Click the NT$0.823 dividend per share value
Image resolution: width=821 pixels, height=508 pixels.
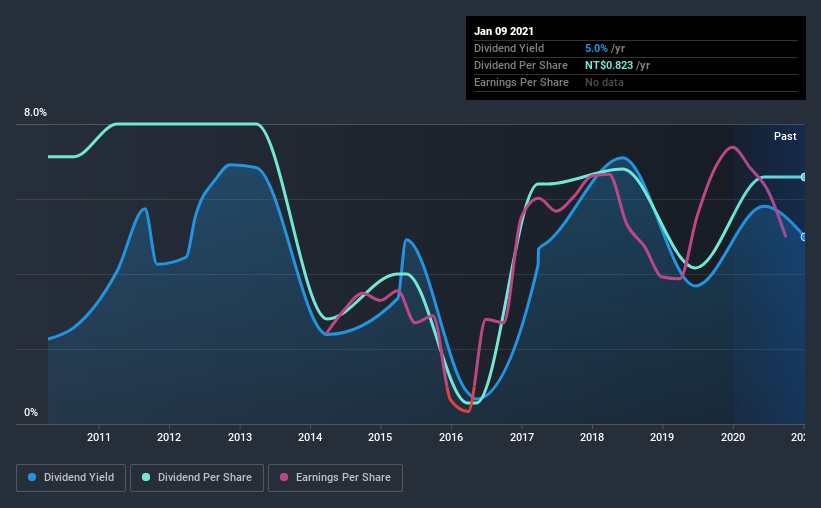[x=609, y=65]
